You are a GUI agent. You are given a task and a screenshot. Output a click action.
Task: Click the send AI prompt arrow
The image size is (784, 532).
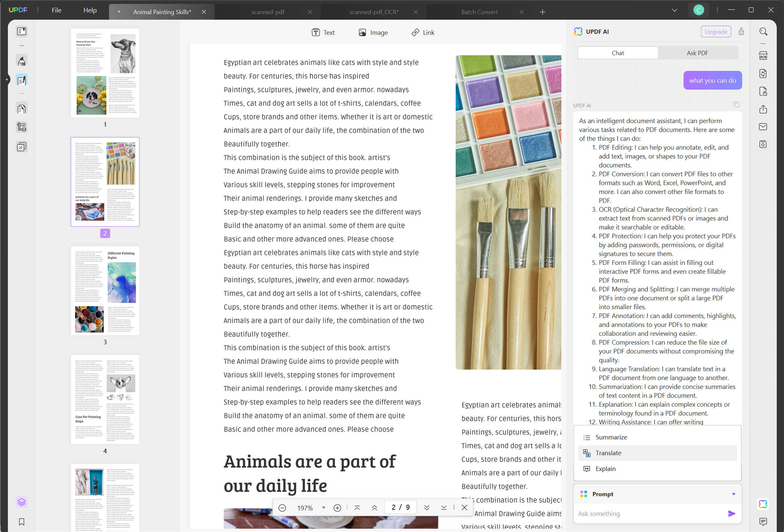(731, 514)
